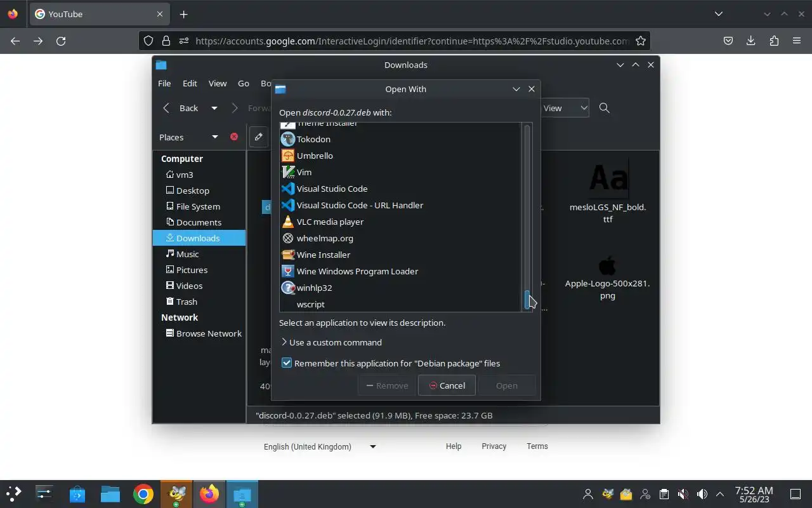
Task: Open clipboard tray icon
Action: pyautogui.click(x=664, y=494)
